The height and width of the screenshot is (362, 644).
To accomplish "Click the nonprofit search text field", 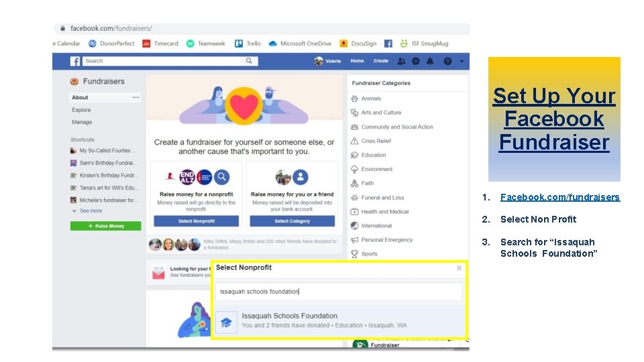I will [339, 292].
